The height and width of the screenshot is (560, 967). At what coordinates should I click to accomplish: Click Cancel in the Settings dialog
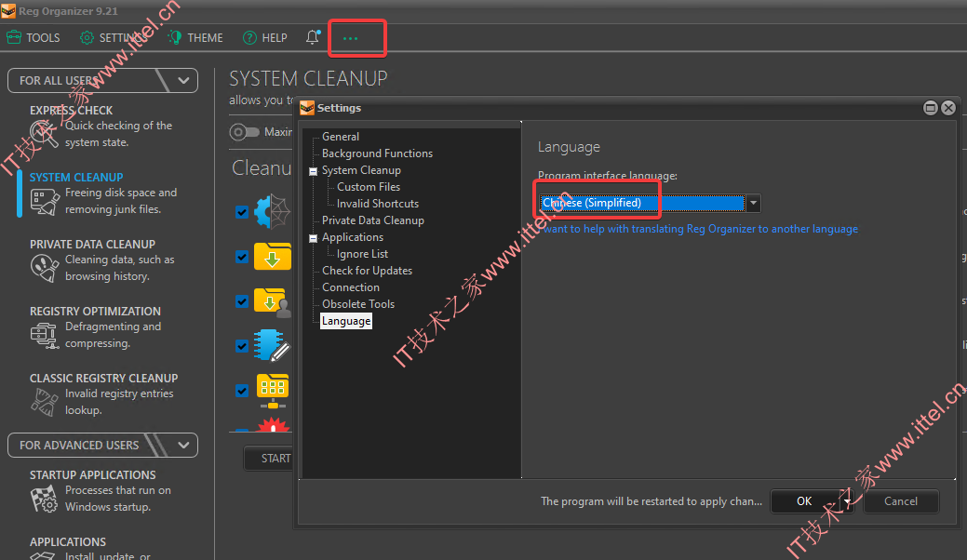coord(901,501)
